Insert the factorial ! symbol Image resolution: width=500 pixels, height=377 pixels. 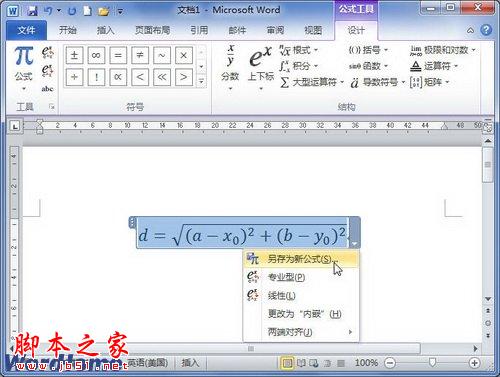pos(96,77)
